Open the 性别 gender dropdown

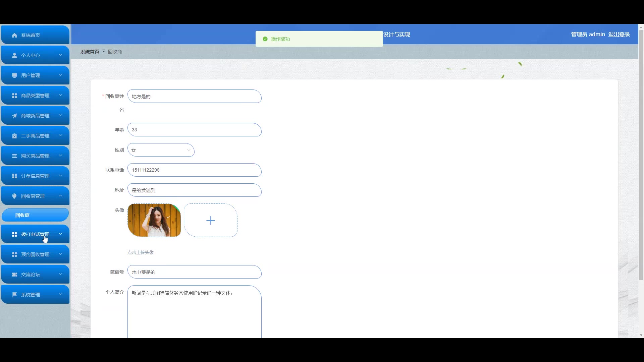[x=161, y=150]
